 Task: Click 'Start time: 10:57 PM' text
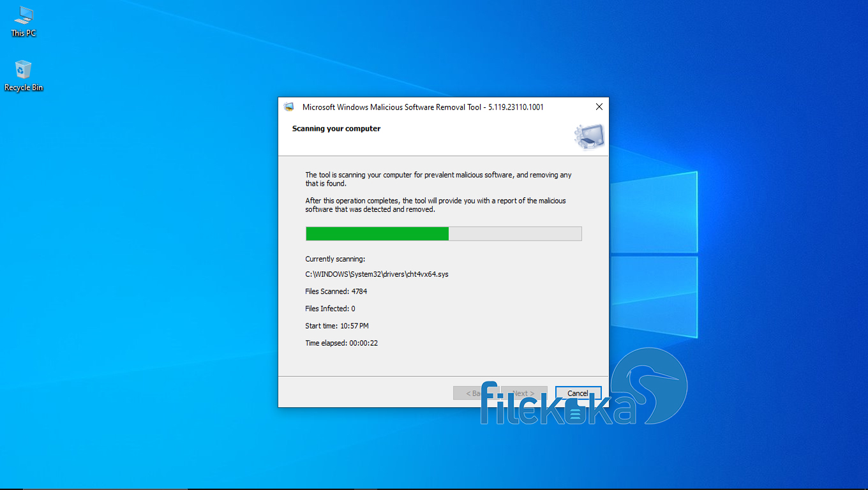pyautogui.click(x=337, y=326)
